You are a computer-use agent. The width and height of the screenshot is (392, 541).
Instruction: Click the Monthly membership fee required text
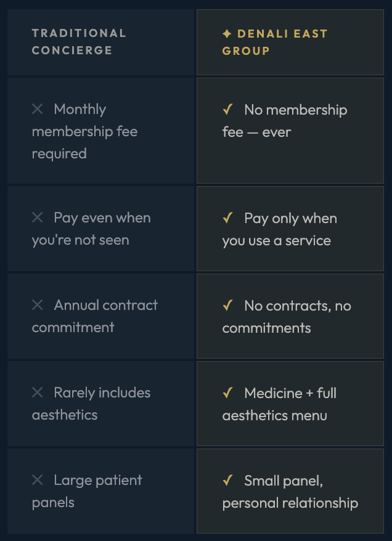[84, 131]
